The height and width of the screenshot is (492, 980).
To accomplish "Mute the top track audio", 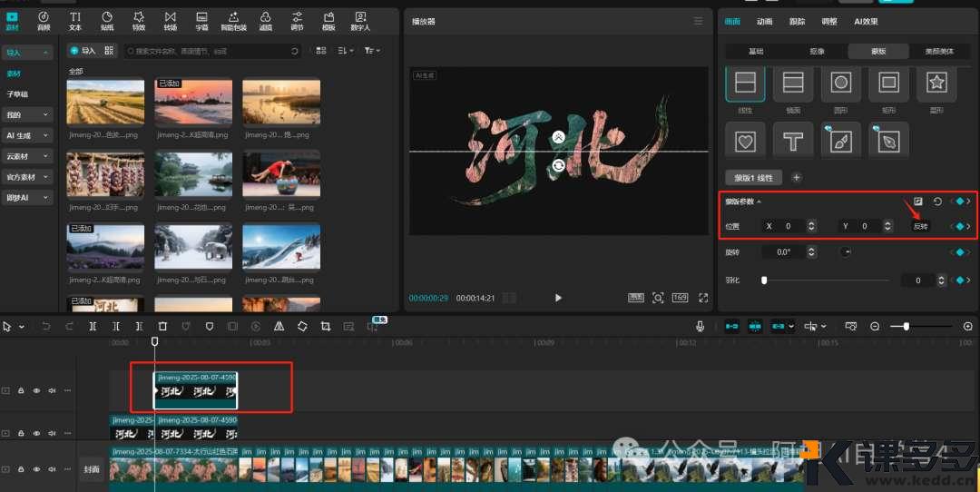I will click(52, 390).
